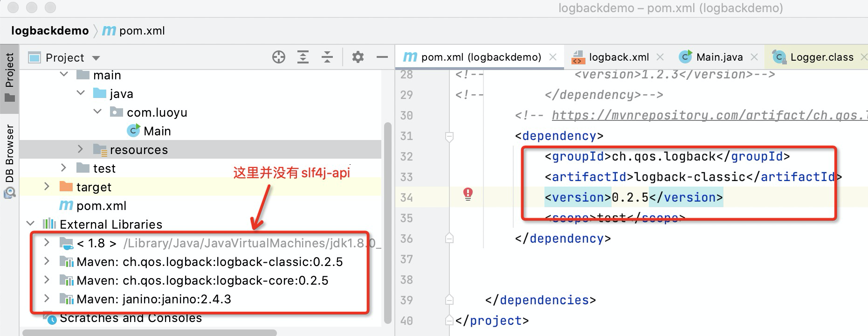Click line number 34 in gutter
This screenshot has height=336, width=868.
tap(406, 197)
